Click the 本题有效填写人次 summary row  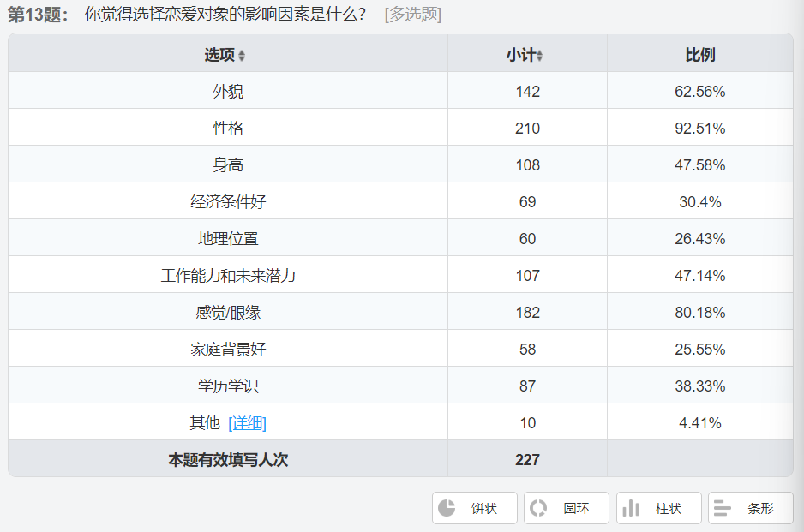click(x=226, y=459)
